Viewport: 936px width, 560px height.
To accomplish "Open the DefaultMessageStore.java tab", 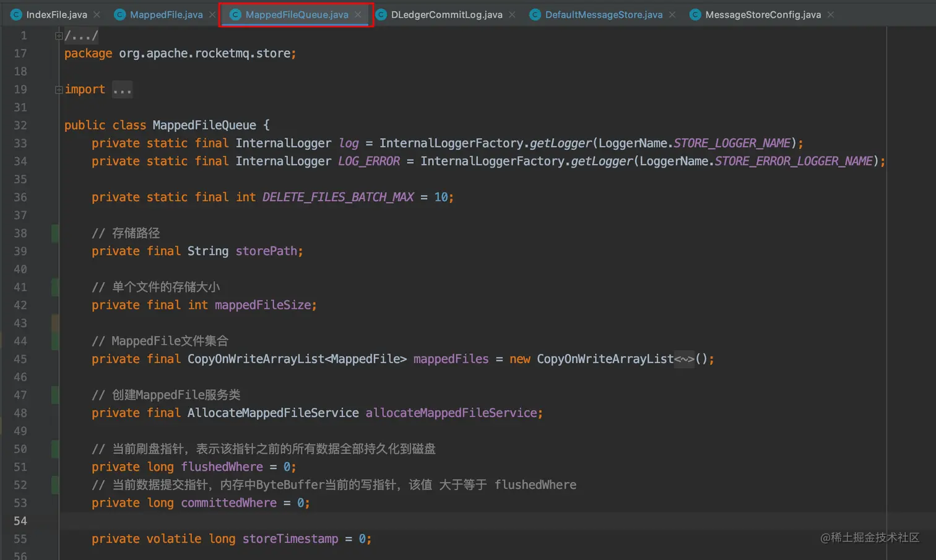I will (x=604, y=15).
